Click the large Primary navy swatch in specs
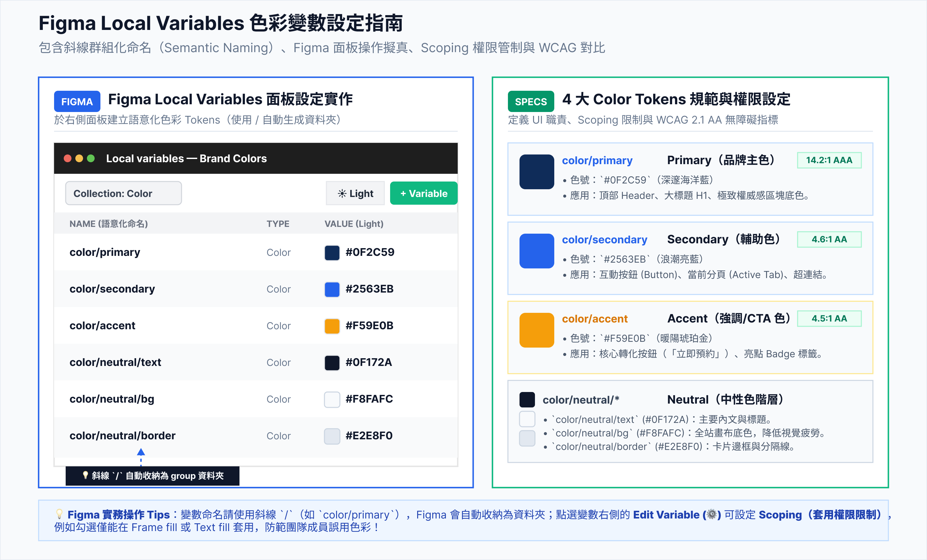Screen dimensions: 927x560 537,172
